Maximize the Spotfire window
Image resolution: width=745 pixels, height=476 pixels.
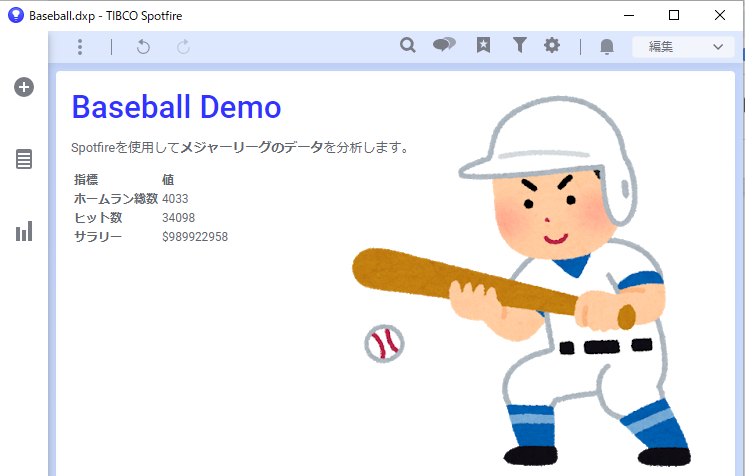(674, 15)
